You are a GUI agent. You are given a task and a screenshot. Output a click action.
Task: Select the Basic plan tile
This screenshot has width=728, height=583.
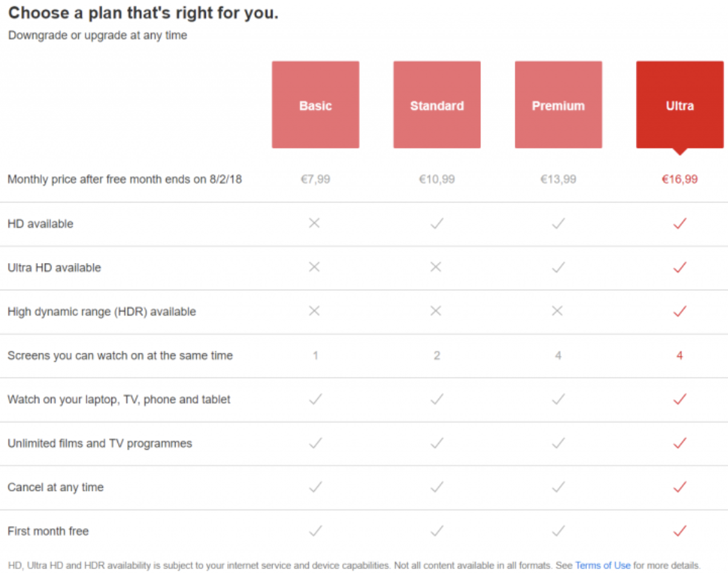[x=316, y=105]
